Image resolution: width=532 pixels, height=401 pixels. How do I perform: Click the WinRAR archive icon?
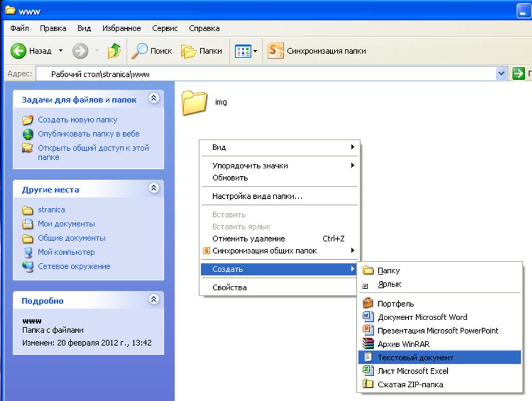pyautogui.click(x=368, y=343)
